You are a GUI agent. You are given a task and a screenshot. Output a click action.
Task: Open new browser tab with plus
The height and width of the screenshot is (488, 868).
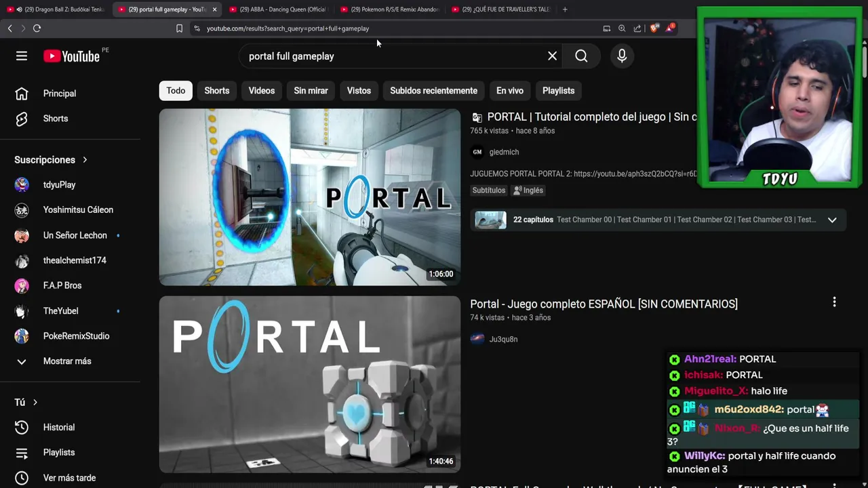click(x=565, y=9)
